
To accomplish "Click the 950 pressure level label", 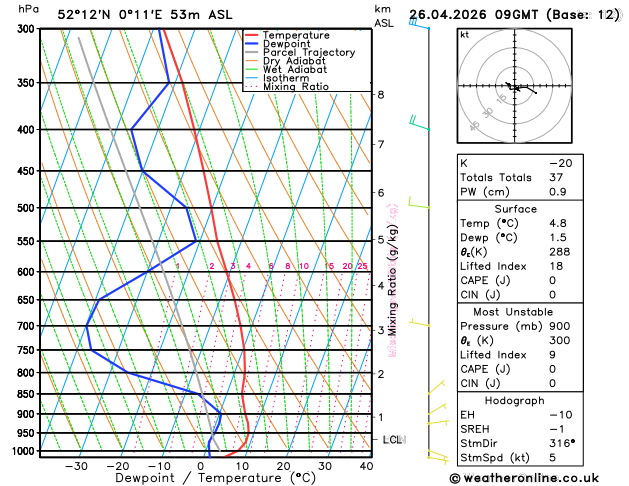I will (x=28, y=433).
